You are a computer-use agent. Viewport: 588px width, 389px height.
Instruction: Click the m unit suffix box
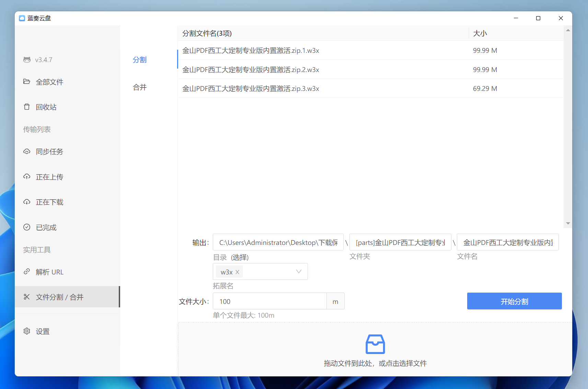click(x=335, y=301)
